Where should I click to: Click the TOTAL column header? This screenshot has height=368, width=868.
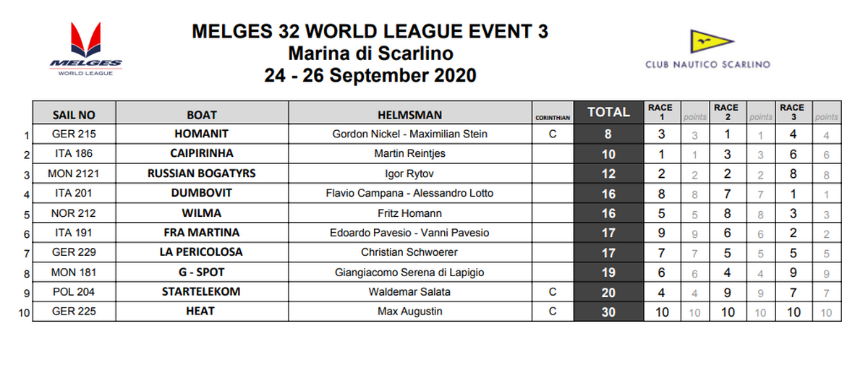click(x=608, y=113)
